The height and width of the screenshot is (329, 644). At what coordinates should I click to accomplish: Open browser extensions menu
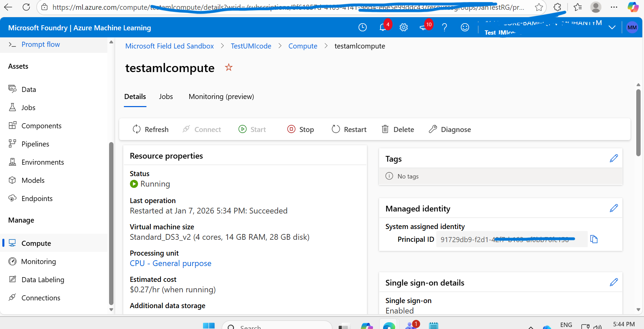pos(557,7)
